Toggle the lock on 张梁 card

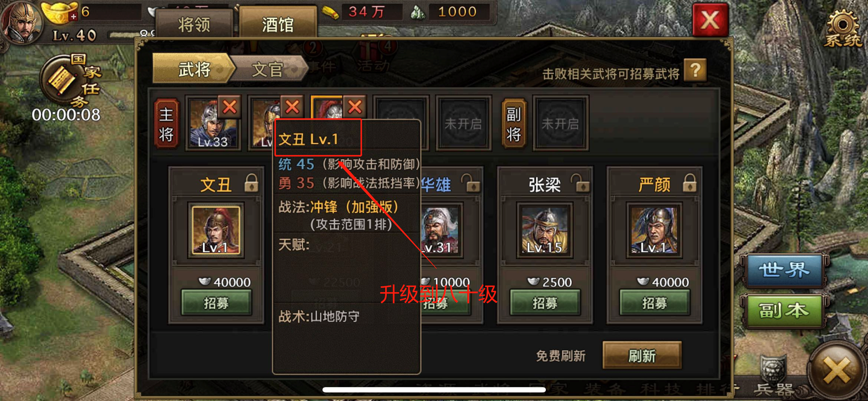point(580,183)
